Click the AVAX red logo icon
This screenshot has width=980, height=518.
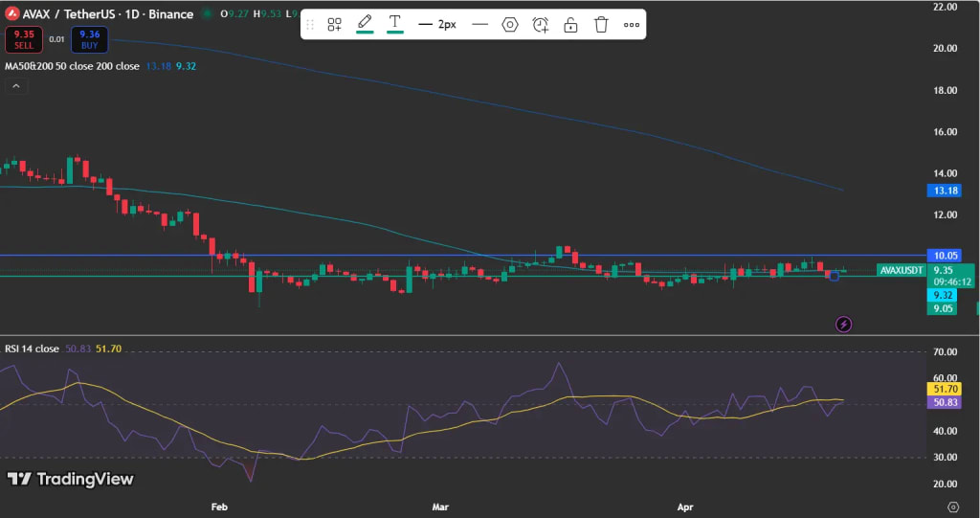tap(11, 13)
